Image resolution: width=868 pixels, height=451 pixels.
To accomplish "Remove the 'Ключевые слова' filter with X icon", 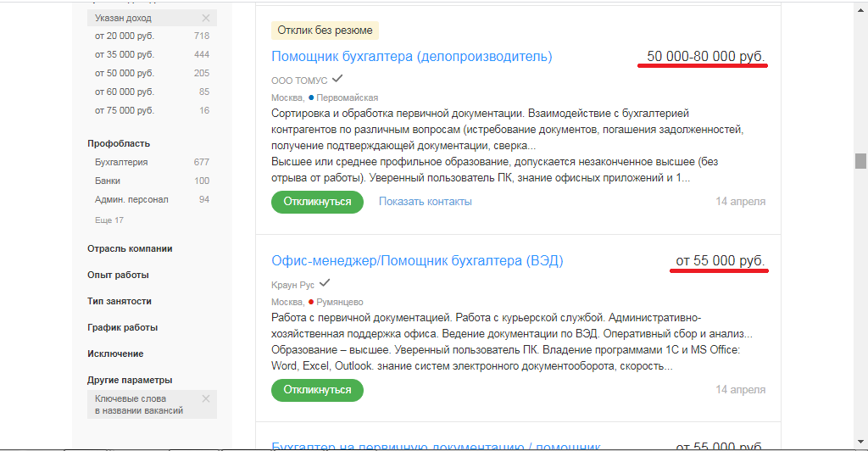I will (206, 398).
